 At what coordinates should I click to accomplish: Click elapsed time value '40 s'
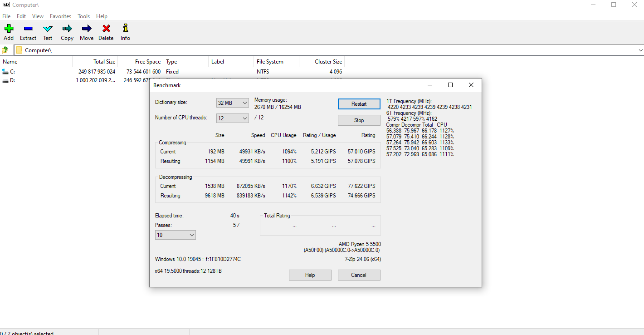(x=234, y=216)
